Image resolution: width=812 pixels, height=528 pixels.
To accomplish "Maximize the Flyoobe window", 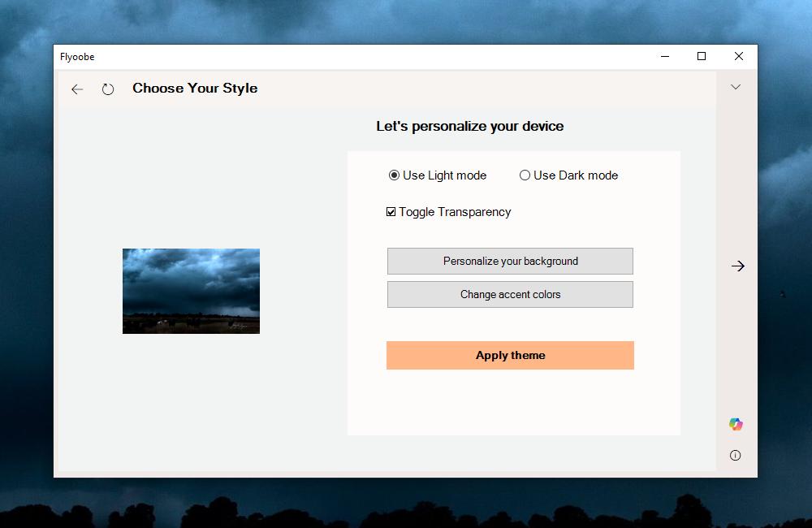I will (702, 57).
